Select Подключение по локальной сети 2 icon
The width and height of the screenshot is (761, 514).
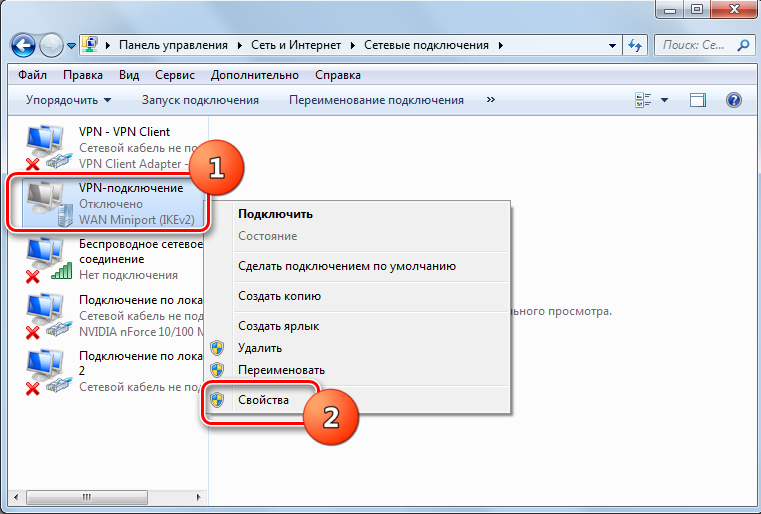[x=48, y=371]
